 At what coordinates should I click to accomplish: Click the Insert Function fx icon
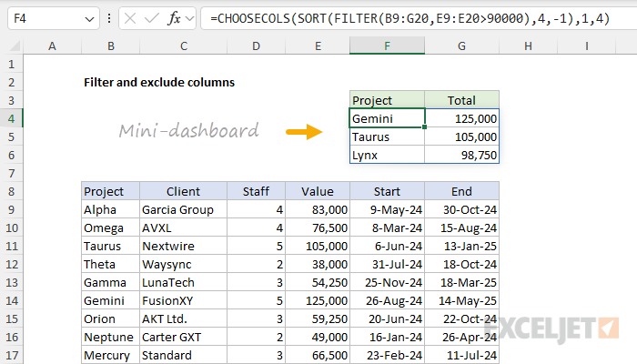click(x=174, y=18)
